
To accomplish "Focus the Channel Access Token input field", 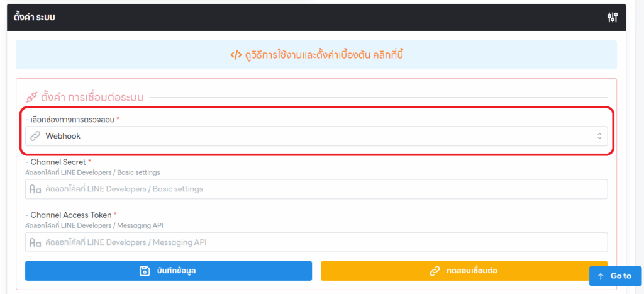I will pyautogui.click(x=316, y=242).
